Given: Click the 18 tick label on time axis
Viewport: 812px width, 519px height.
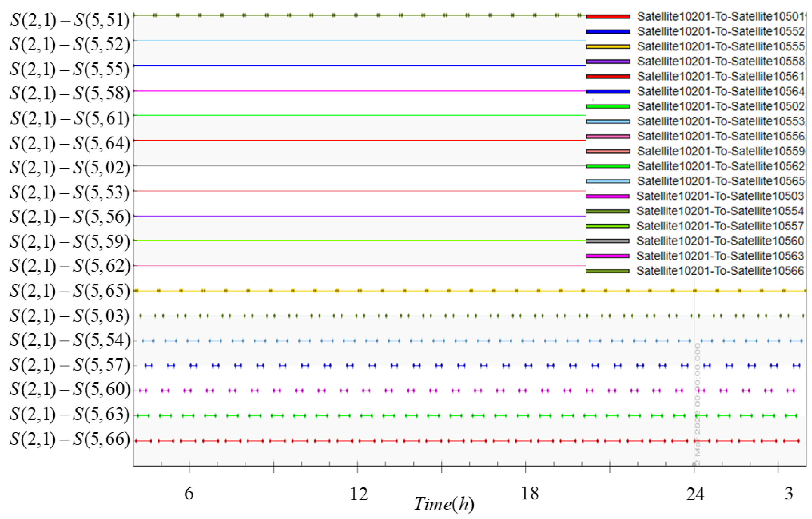Looking at the screenshot, I should click(x=529, y=494).
